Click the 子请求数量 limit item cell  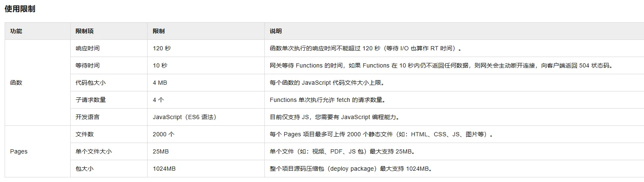coord(90,100)
